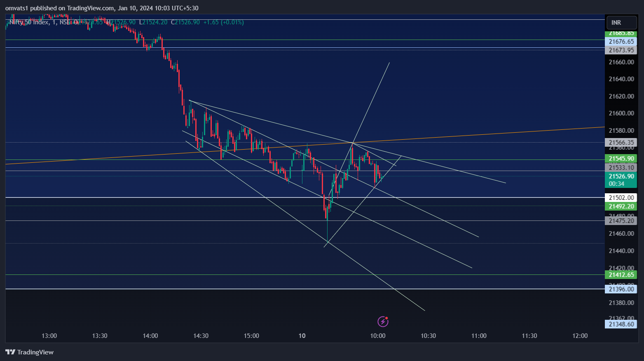This screenshot has width=644, height=361.
Task: Click the 10:30 time axis label
Action: pos(429,336)
